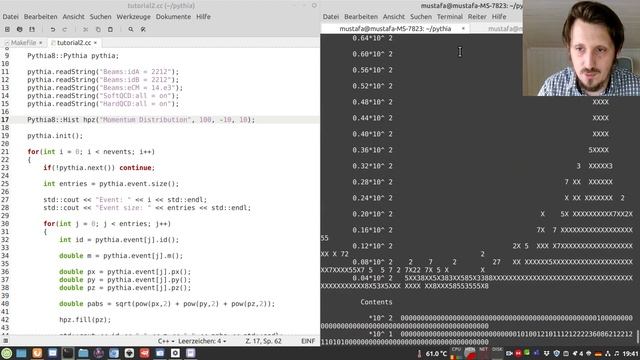
Task: Click the hpz.fill(pz); code line
Action: tap(85, 320)
